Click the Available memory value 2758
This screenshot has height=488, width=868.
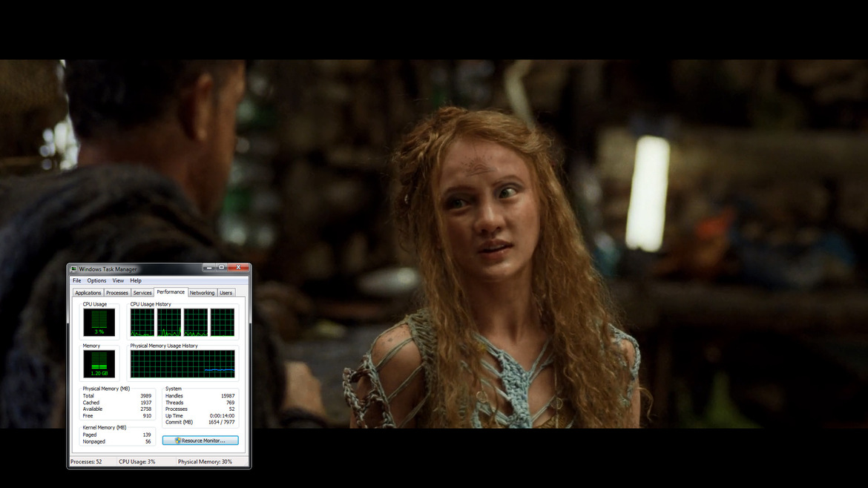pyautogui.click(x=145, y=409)
